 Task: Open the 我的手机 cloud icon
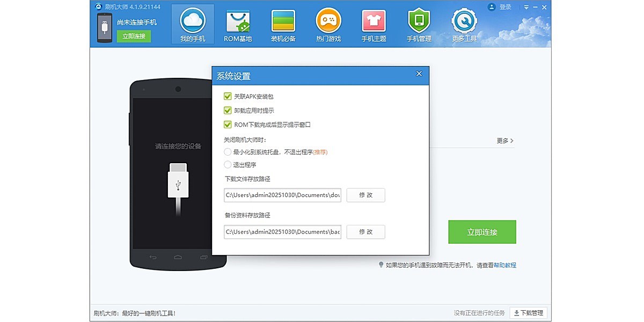pyautogui.click(x=193, y=21)
